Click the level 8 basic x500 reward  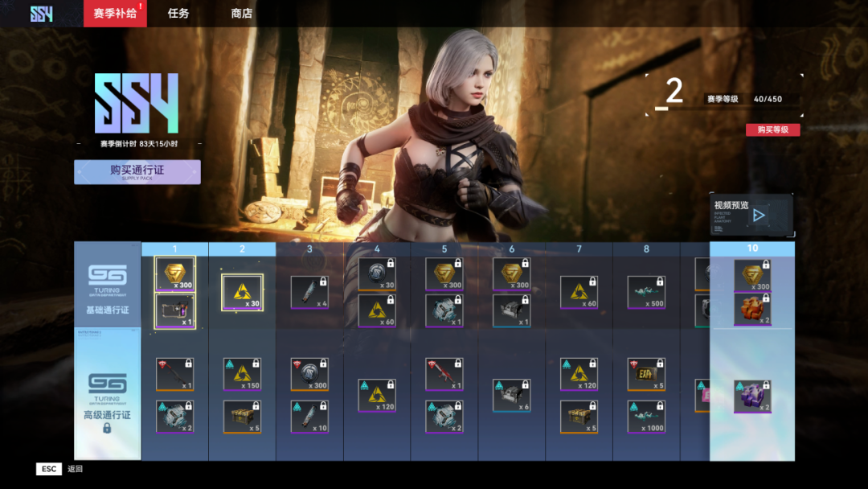pyautogui.click(x=646, y=292)
